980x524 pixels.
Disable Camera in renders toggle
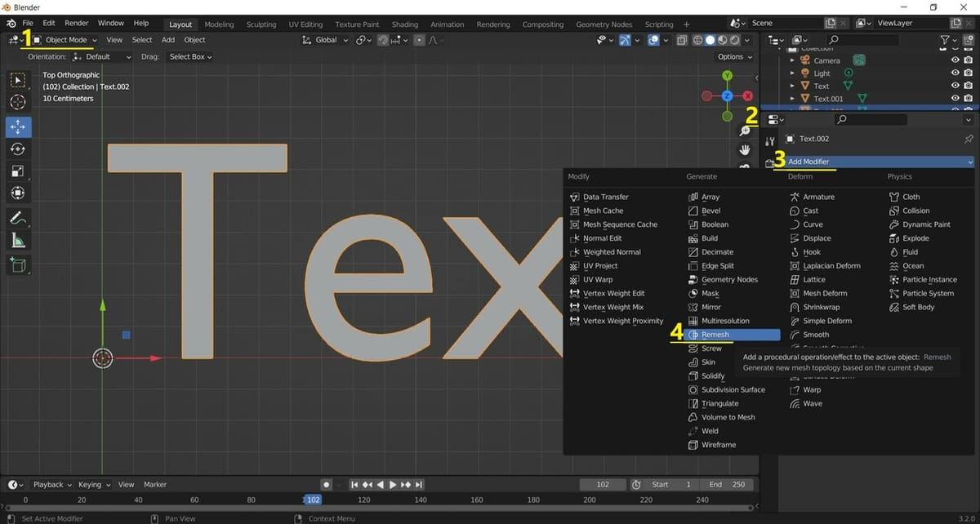click(969, 60)
